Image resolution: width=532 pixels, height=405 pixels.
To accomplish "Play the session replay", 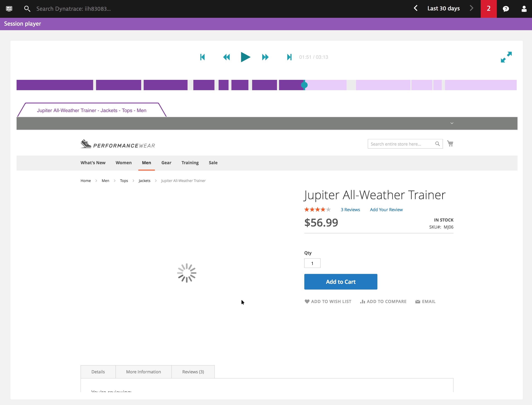I will click(245, 57).
